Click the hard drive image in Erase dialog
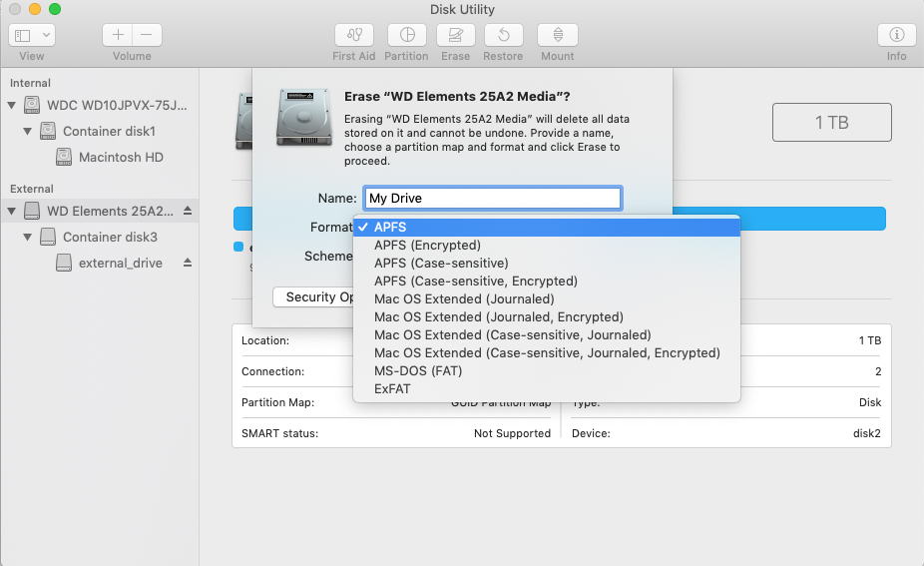Screen dimensions: 924x566 304,116
